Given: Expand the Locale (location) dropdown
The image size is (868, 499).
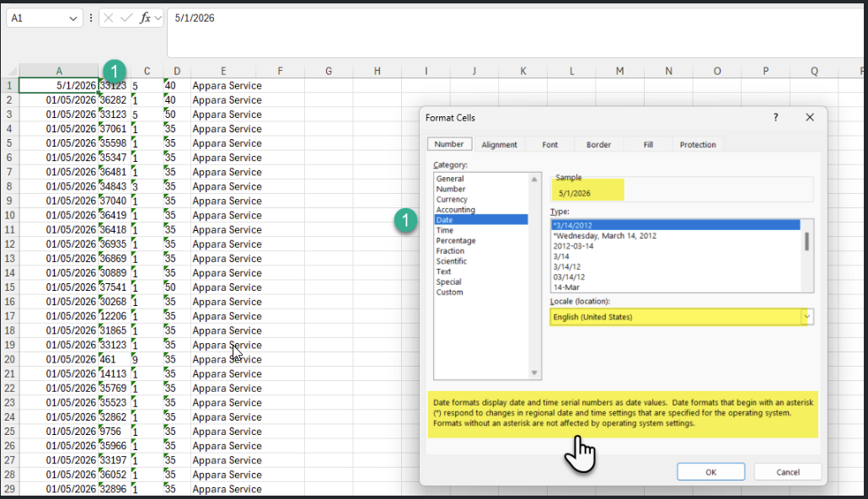Looking at the screenshot, I should pos(807,317).
